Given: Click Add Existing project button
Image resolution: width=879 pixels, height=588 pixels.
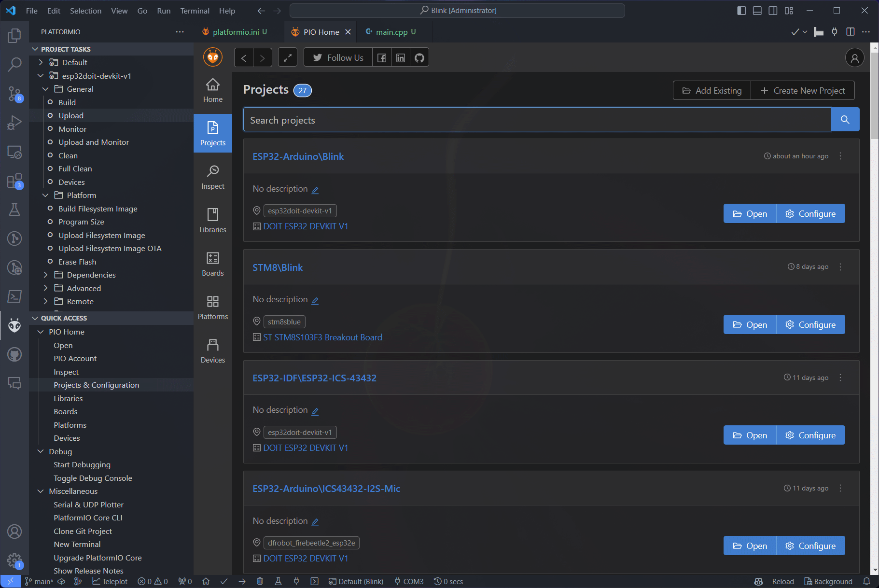Looking at the screenshot, I should click(x=712, y=90).
